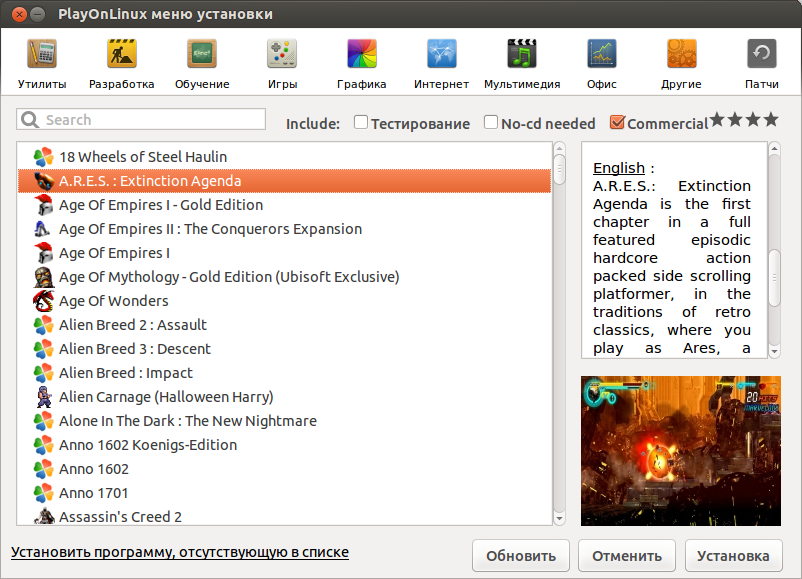Open the Разработка category icon

tap(121, 53)
